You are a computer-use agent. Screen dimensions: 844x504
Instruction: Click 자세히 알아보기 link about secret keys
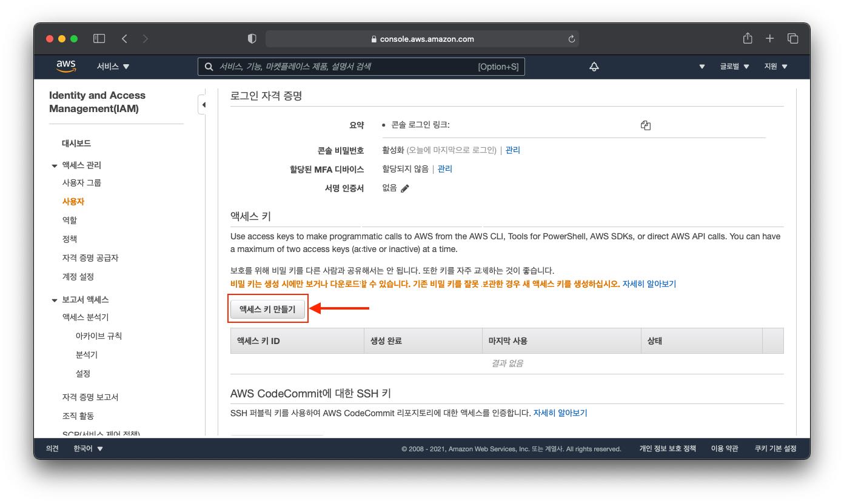tap(649, 283)
